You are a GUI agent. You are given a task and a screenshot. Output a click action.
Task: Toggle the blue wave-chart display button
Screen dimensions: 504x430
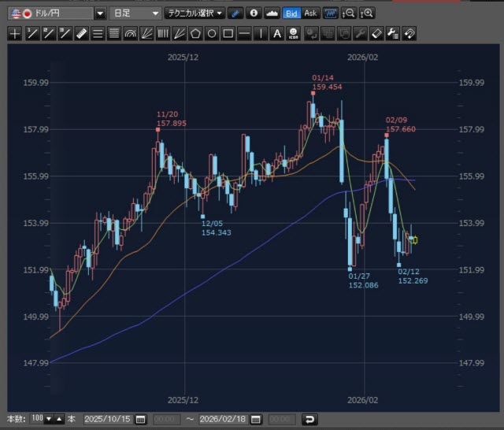coord(331,13)
